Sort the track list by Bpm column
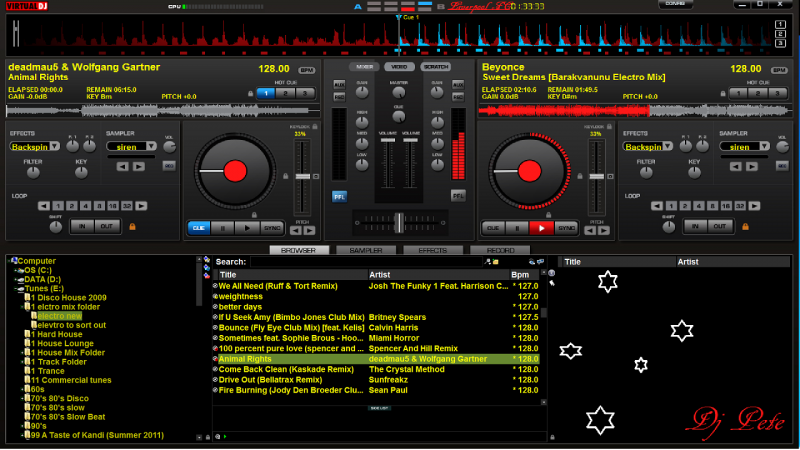Image resolution: width=800 pixels, height=450 pixels. [524, 274]
